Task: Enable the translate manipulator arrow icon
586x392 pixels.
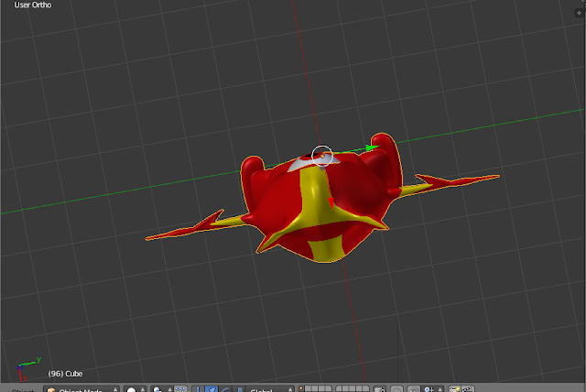Action: 212,390
